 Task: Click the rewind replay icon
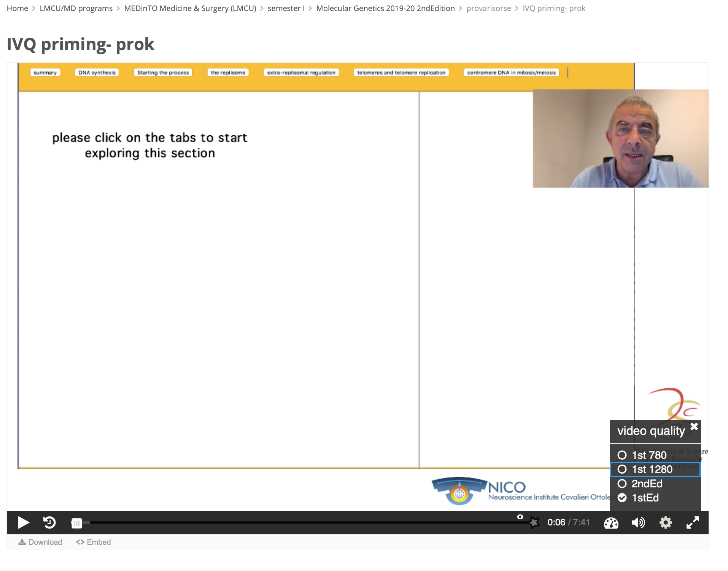[x=49, y=522]
